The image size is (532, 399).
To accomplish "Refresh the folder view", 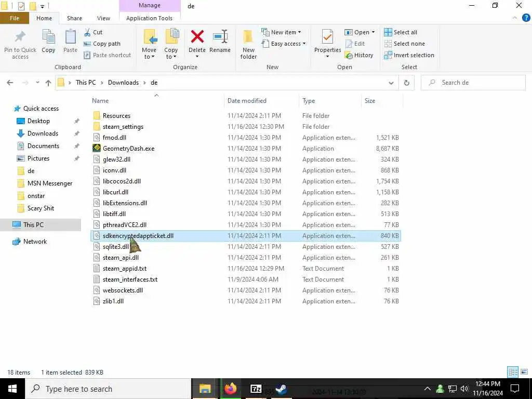I will click(x=406, y=83).
